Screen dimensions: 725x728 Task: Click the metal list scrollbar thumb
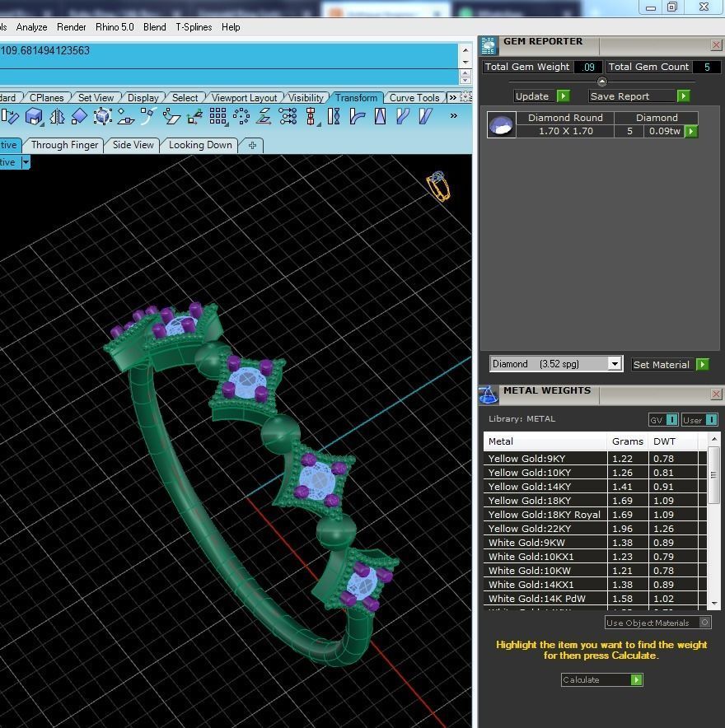pyautogui.click(x=714, y=475)
